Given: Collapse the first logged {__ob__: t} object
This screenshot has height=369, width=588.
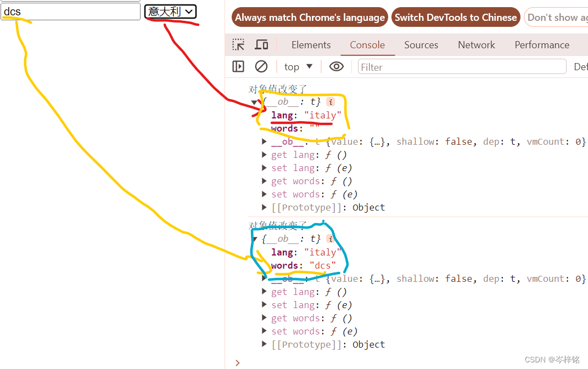Looking at the screenshot, I should coord(254,101).
